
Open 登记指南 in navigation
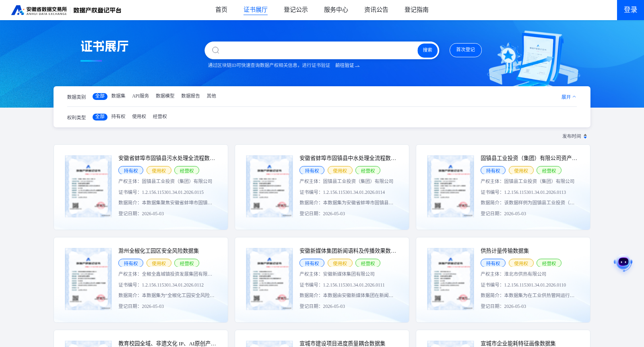pyautogui.click(x=417, y=10)
